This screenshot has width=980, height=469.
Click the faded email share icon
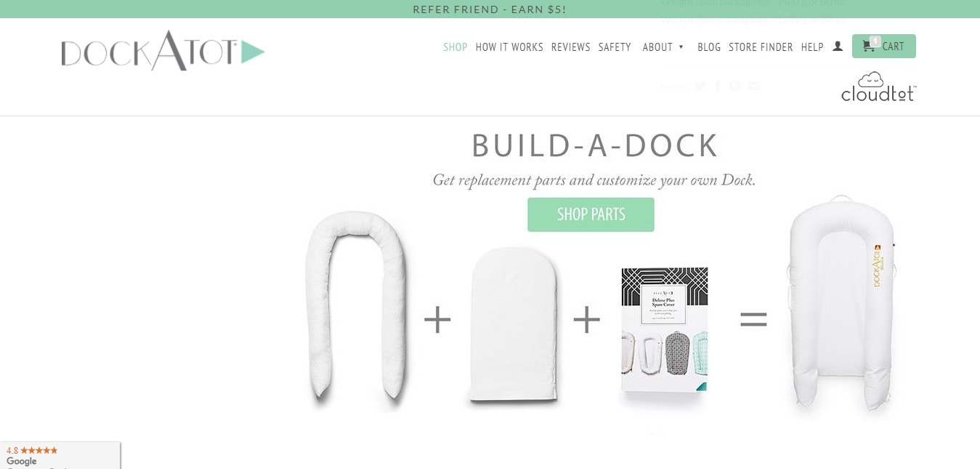click(x=754, y=86)
